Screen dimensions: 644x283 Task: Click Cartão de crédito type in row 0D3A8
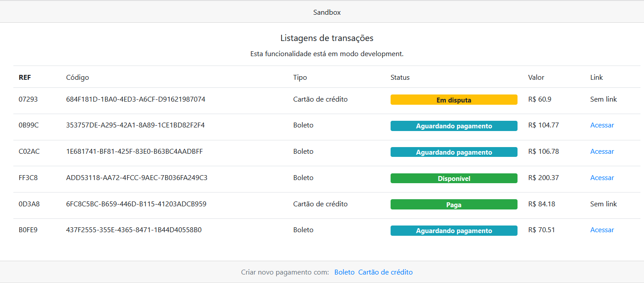click(x=320, y=204)
